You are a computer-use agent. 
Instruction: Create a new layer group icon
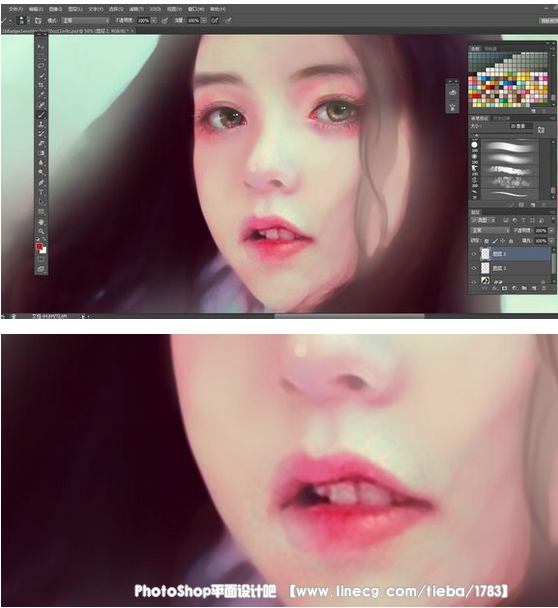[524, 288]
